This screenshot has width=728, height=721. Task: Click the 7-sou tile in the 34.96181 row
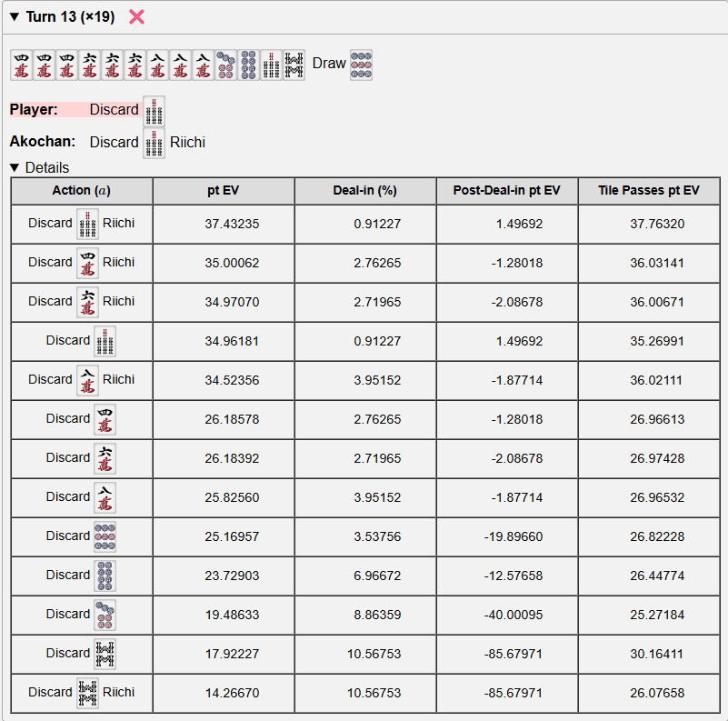[105, 342]
